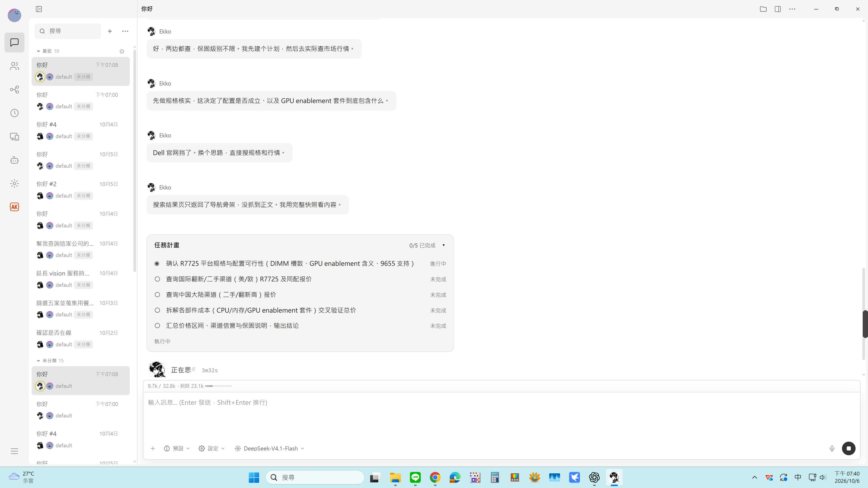Select the 拆解各部件成本 task radio
The width and height of the screenshot is (868, 488).
tap(157, 310)
